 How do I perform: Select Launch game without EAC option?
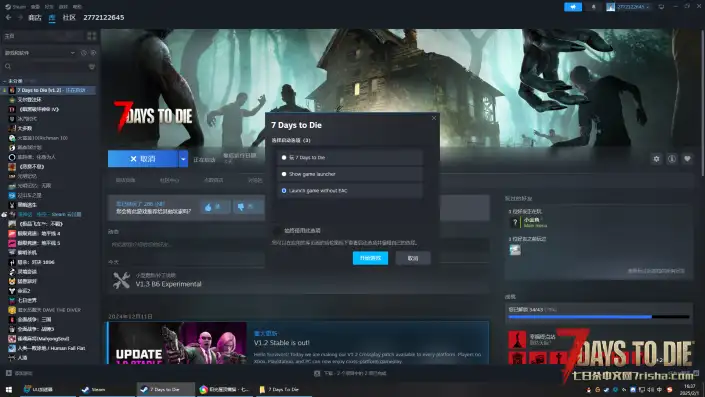click(350, 191)
